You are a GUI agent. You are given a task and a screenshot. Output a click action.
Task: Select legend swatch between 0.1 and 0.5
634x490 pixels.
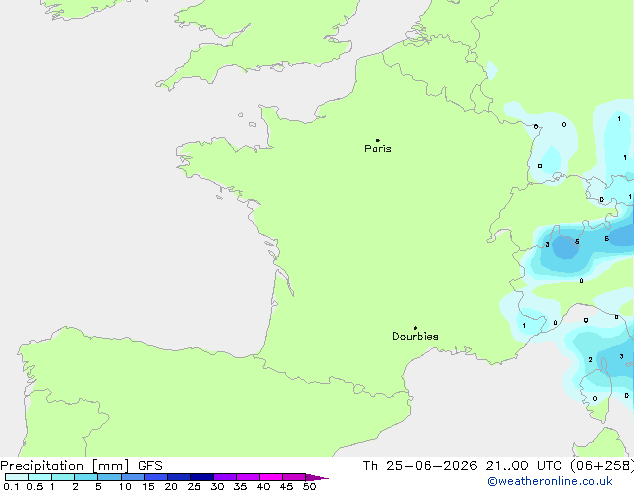point(17,477)
